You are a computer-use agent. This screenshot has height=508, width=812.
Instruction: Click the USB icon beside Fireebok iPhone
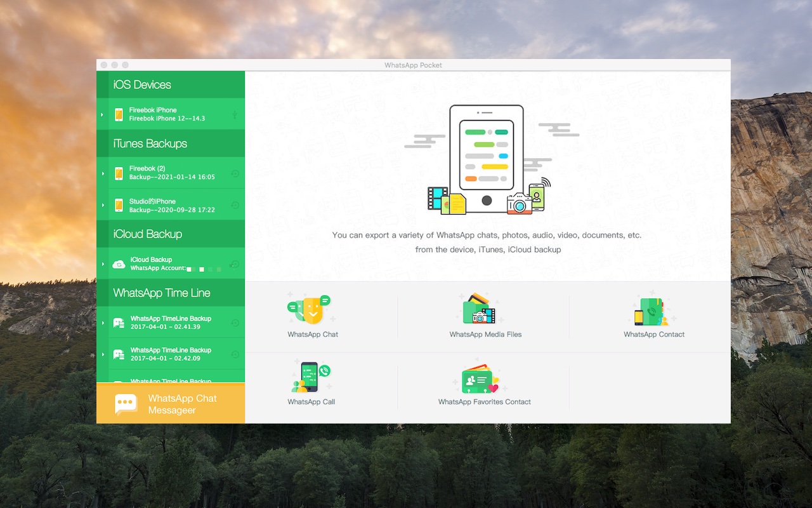[x=235, y=114]
